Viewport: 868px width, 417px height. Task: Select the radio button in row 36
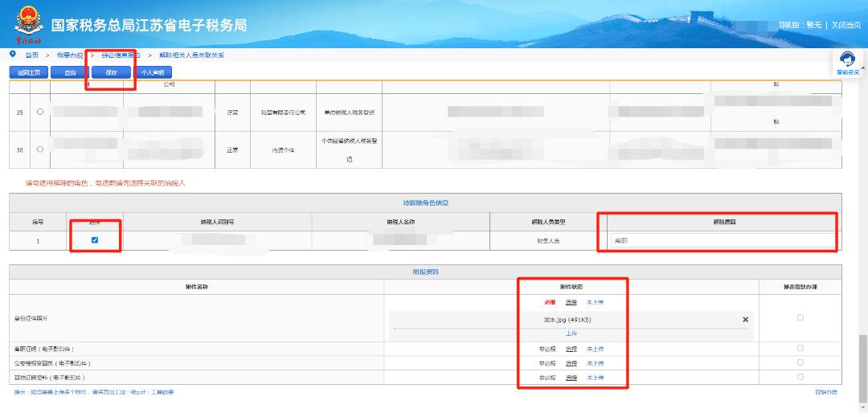pos(40,149)
